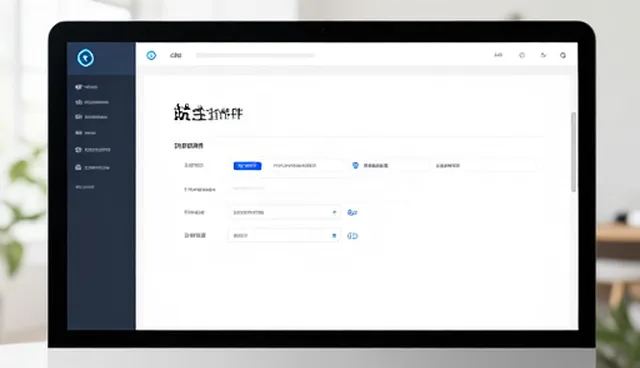640x368 pixels.
Task: Click the blue circular icon in the header
Action: point(151,55)
